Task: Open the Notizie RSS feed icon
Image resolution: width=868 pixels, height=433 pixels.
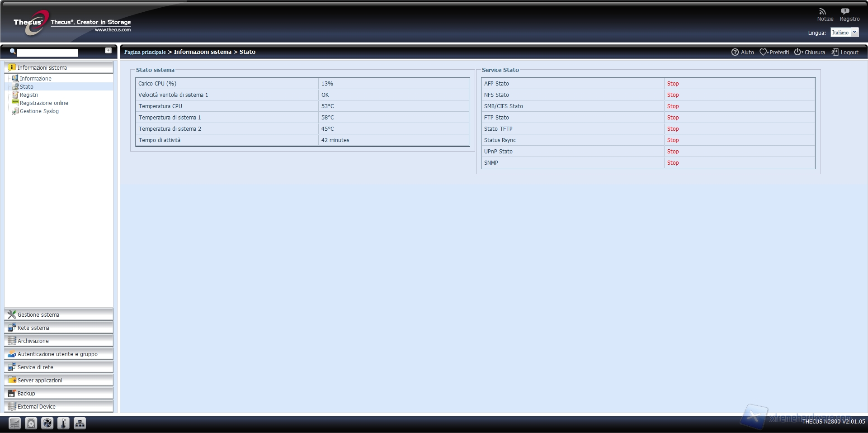Action: coord(822,12)
